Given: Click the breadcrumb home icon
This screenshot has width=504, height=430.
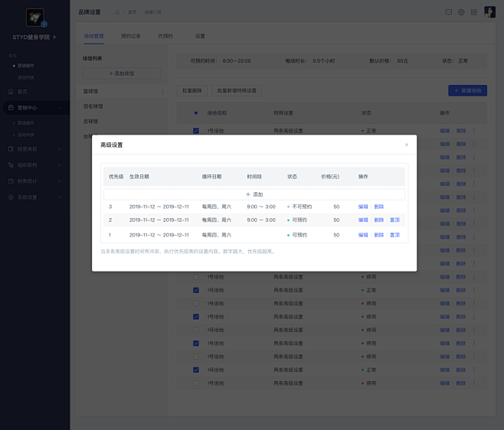Looking at the screenshot, I should 117,12.
